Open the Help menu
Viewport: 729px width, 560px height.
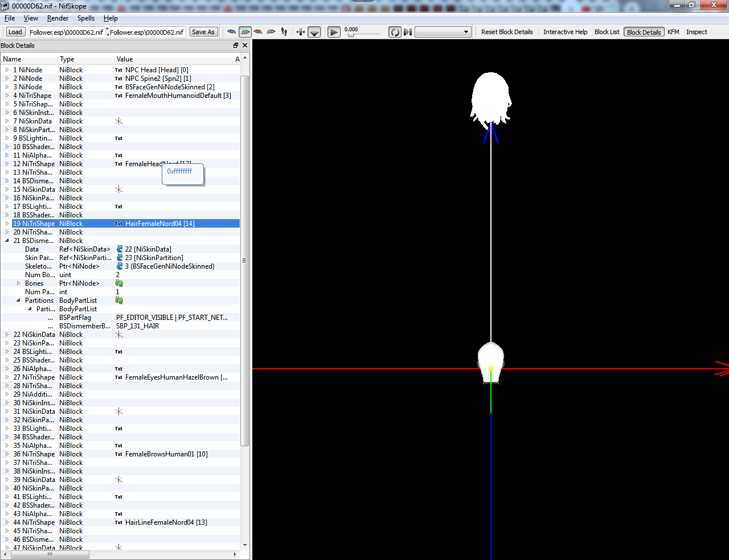110,18
